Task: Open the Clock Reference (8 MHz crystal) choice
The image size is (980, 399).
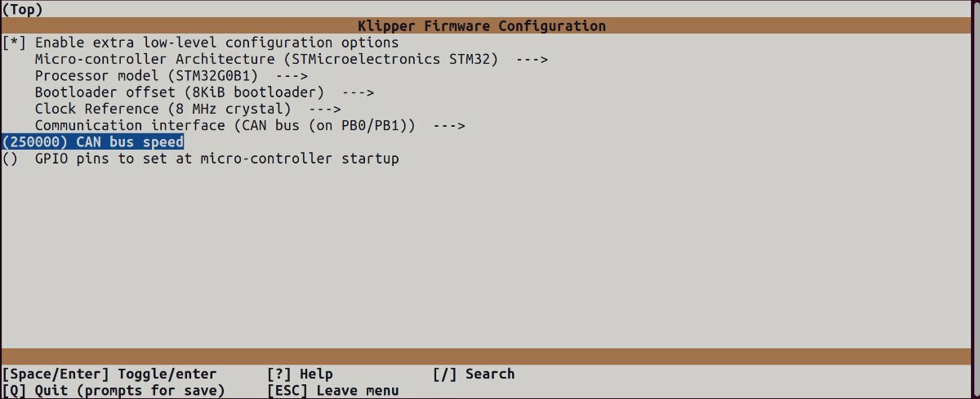Action: (188, 109)
